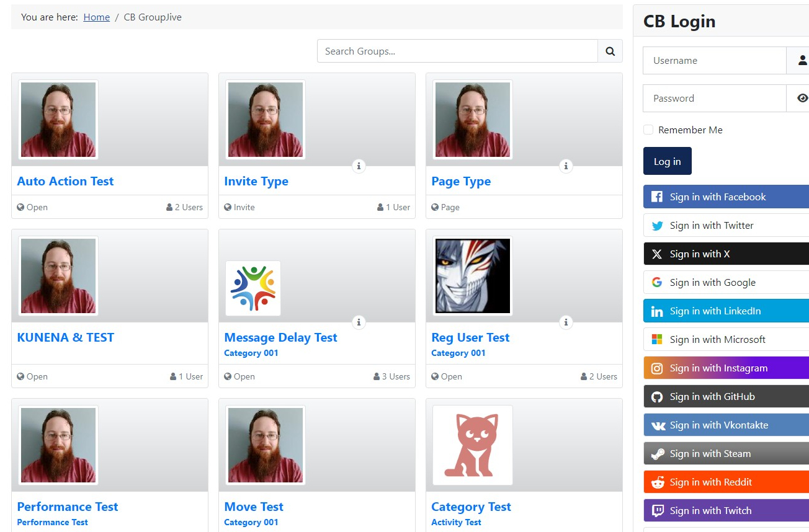Click the Message Delay Test people logo
809x532 pixels.
click(253, 288)
